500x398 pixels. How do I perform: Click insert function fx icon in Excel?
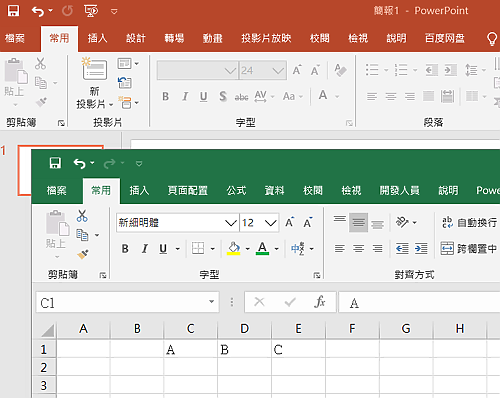tap(320, 302)
